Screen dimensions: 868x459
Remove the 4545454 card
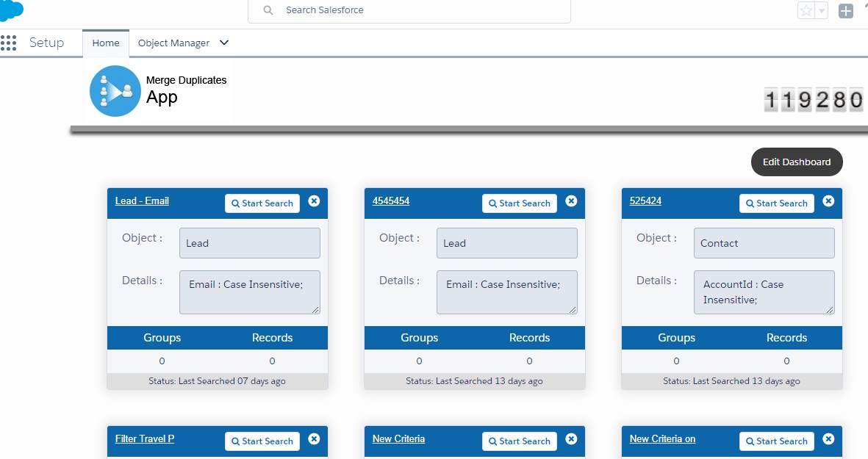click(571, 201)
